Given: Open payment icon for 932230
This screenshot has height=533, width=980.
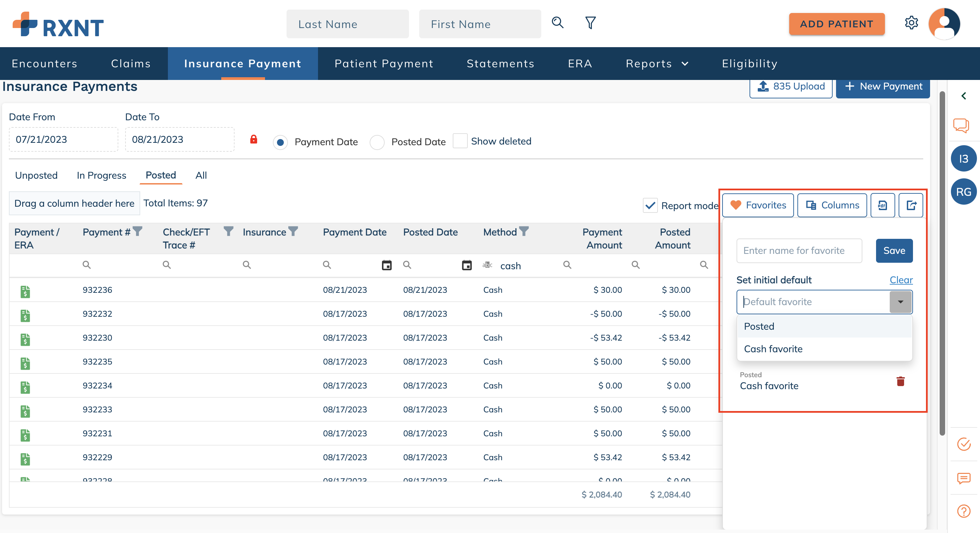Looking at the screenshot, I should point(25,339).
